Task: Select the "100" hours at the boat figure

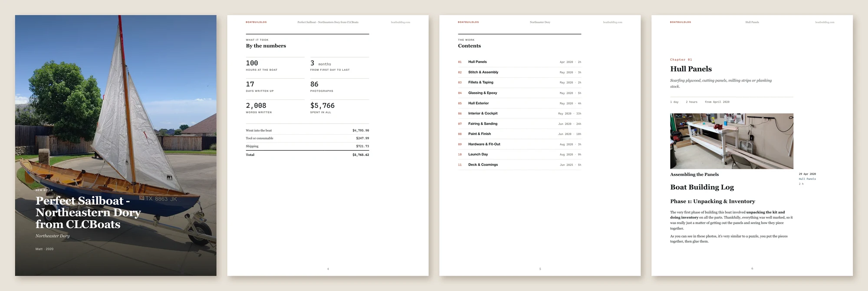Action: point(252,63)
